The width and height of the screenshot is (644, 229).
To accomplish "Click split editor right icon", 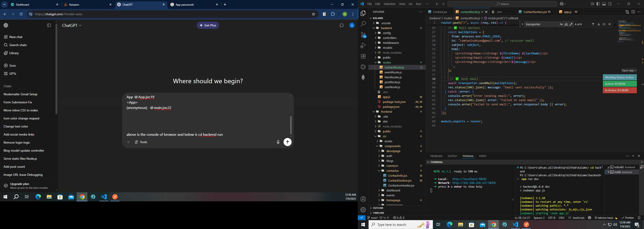I will tap(633, 12).
